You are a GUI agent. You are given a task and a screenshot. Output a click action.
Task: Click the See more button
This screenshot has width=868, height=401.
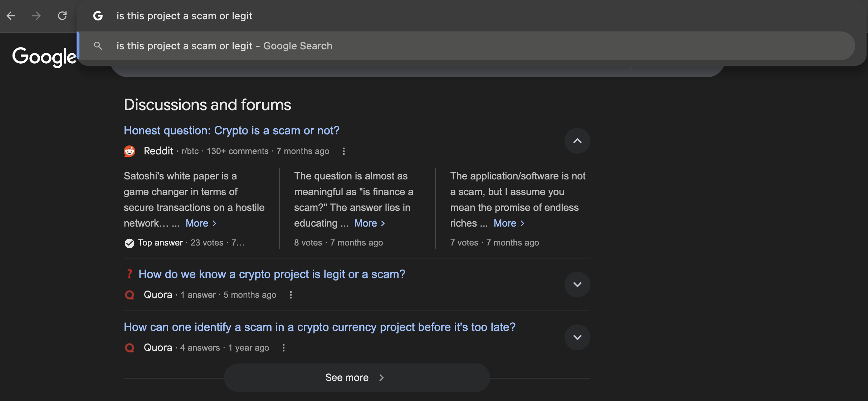[357, 378]
